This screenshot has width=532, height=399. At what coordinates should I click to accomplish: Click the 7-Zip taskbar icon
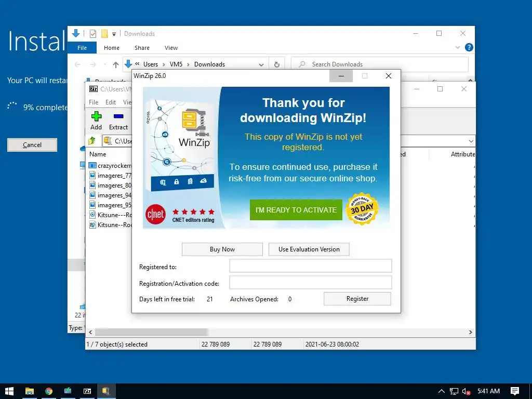(x=87, y=391)
